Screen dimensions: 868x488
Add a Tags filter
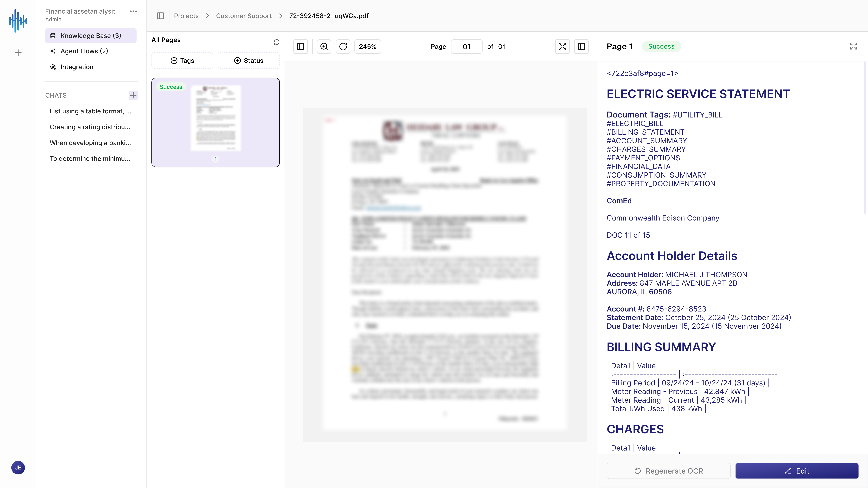(182, 61)
